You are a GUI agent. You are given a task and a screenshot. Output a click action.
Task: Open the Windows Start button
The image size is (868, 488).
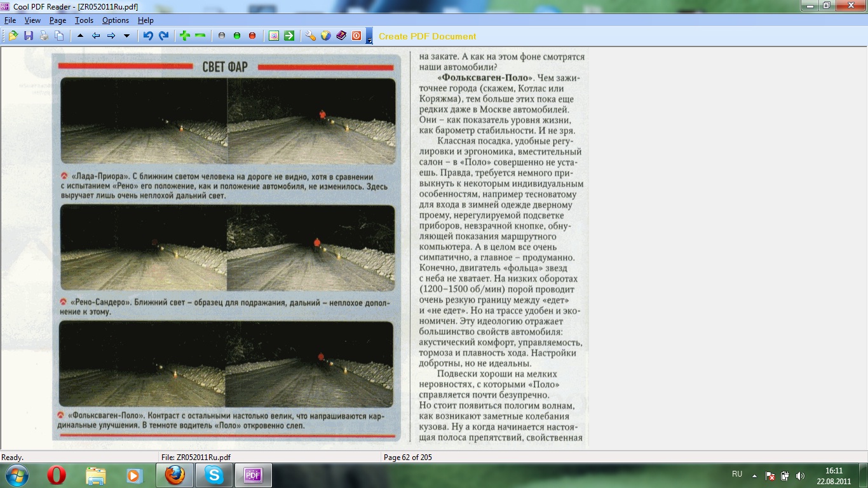16,475
